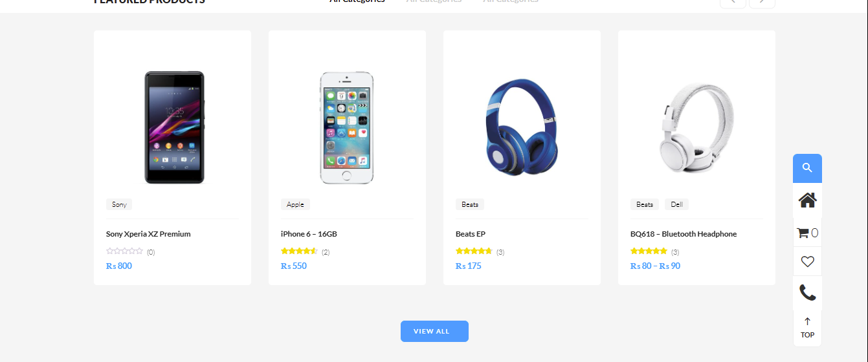Viewport: 868px width, 362px height.
Task: Click the Apple brand tag
Action: tap(295, 204)
